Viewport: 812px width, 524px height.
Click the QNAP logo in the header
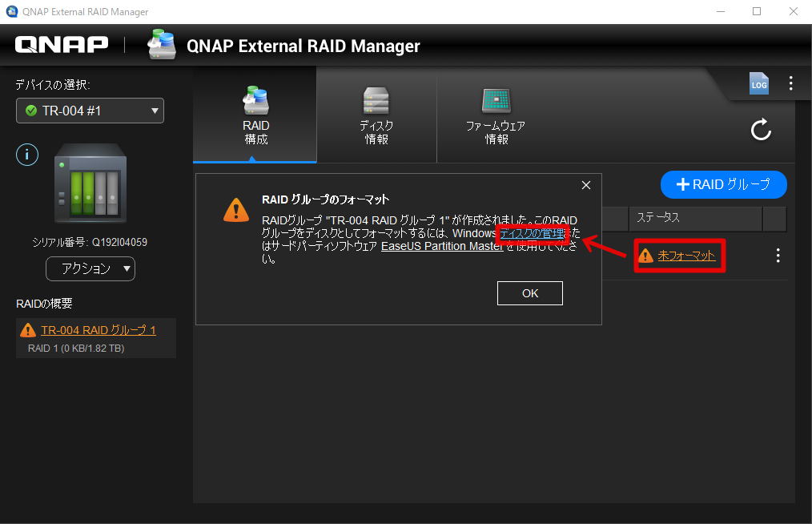coord(62,45)
